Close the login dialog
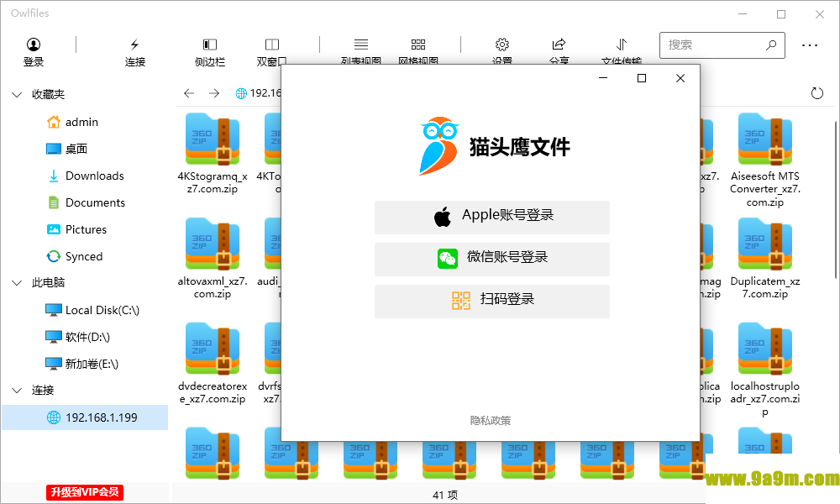Viewport: 840px width, 504px height. (x=680, y=78)
